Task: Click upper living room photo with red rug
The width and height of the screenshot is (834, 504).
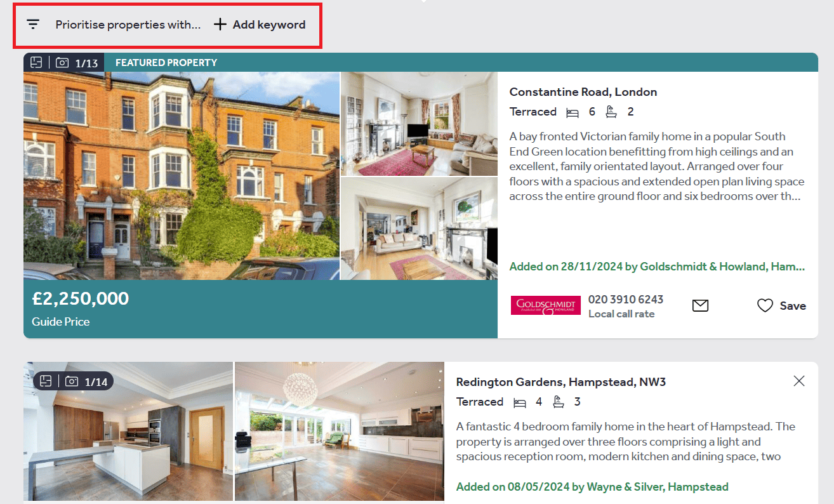Action: click(419, 124)
